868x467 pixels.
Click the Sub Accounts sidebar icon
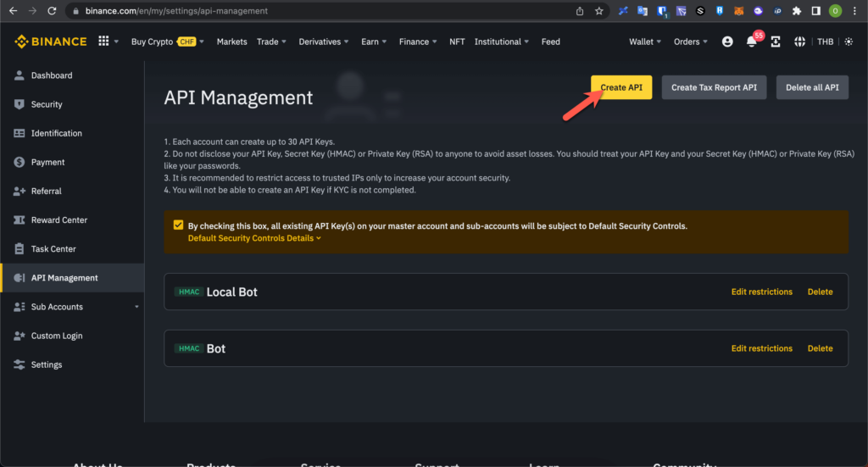(19, 307)
